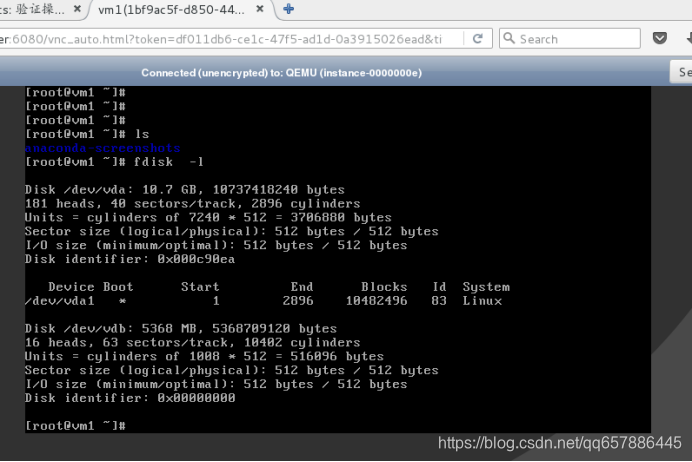Click the partially visible Send button in noVNC bar

(682, 72)
